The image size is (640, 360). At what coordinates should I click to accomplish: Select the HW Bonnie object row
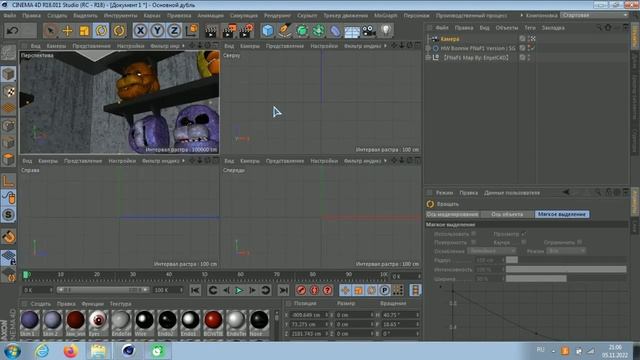[x=478, y=48]
